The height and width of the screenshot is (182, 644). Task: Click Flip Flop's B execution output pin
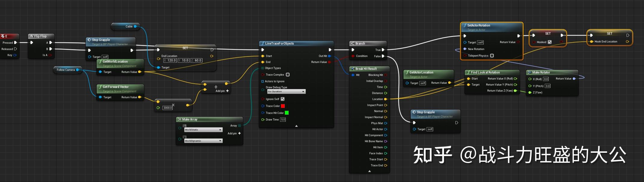coord(51,49)
